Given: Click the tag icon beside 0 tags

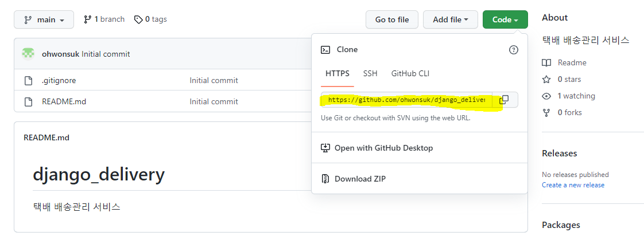Looking at the screenshot, I should coord(138,19).
